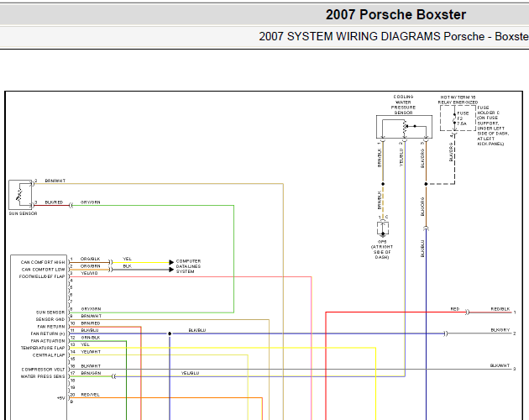The height and width of the screenshot is (420, 529).
Task: Click 'WATER PRESS SENS' pin label
Action: [43, 376]
